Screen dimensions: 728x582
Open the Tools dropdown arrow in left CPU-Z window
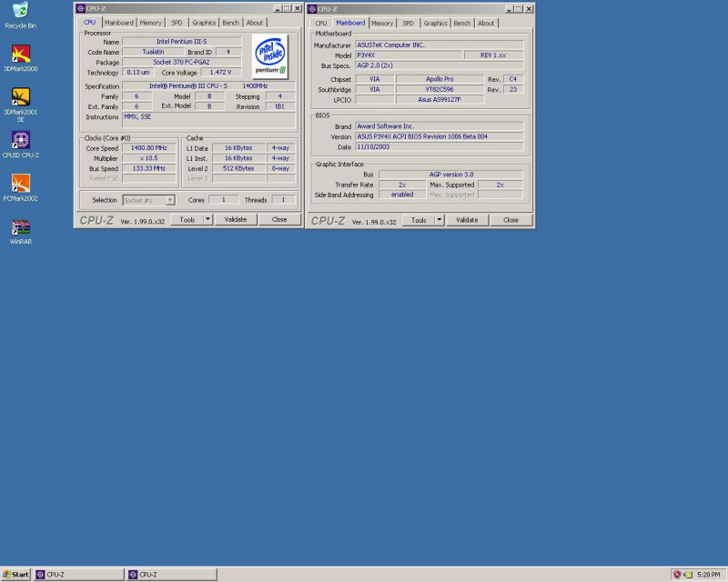click(x=207, y=219)
